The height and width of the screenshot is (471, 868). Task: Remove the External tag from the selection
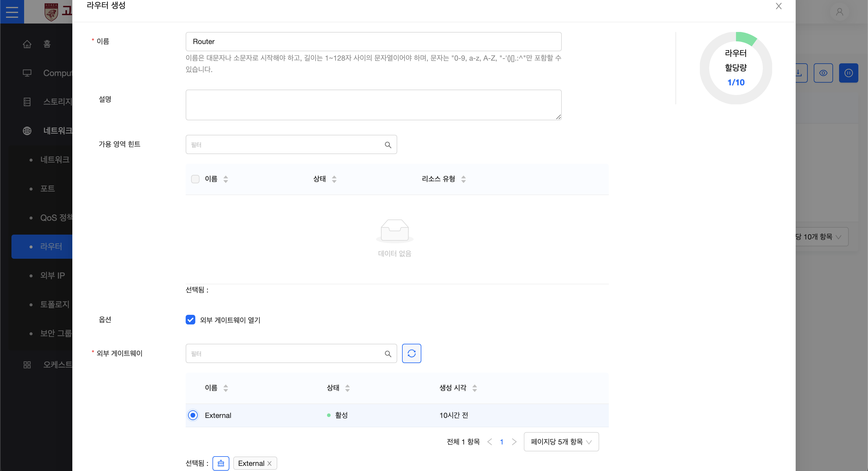point(269,463)
